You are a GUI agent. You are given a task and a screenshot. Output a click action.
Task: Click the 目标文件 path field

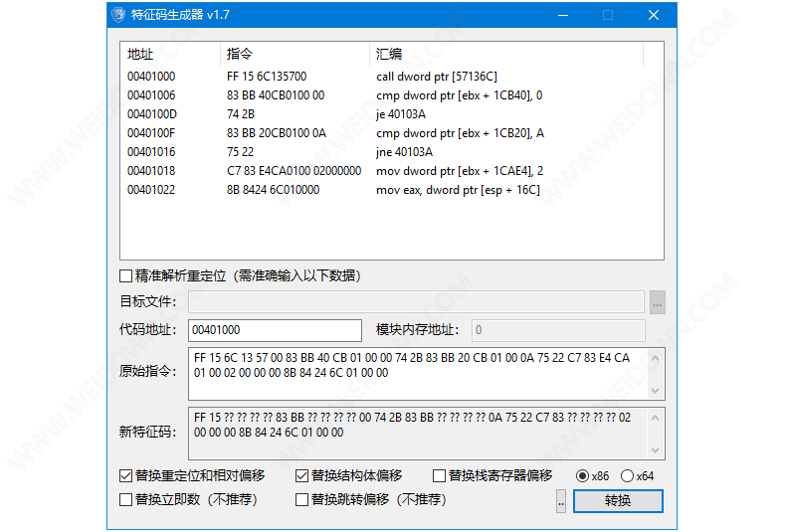[416, 302]
